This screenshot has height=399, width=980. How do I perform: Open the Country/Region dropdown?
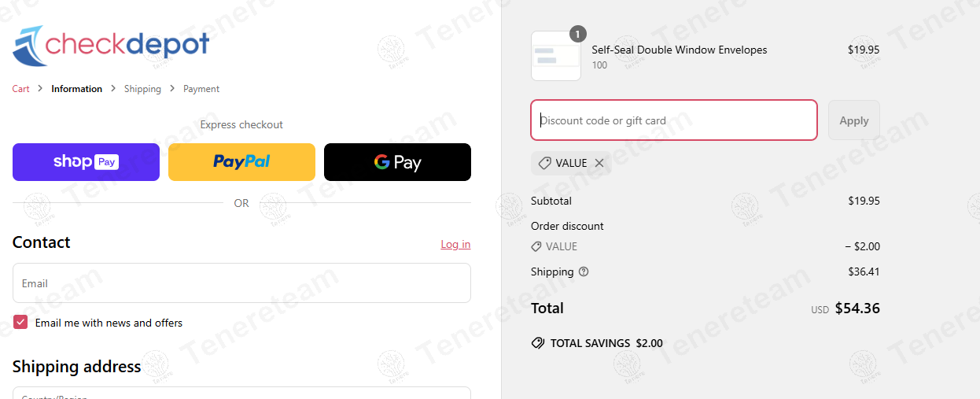(x=241, y=393)
